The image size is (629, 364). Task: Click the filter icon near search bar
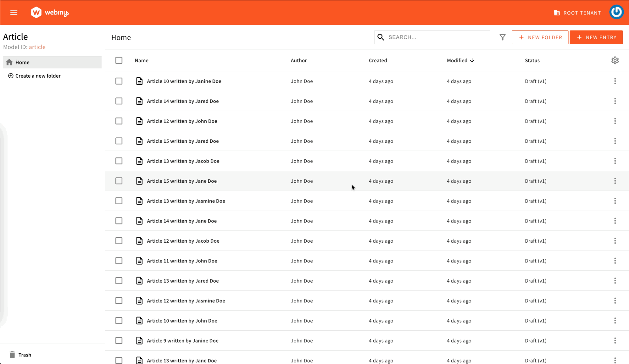pos(502,37)
